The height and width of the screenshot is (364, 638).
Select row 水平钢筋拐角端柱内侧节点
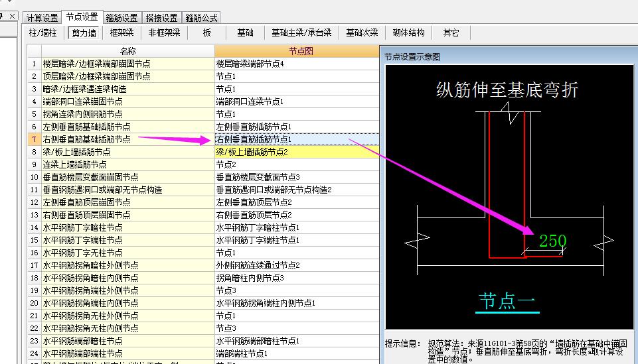127,303
